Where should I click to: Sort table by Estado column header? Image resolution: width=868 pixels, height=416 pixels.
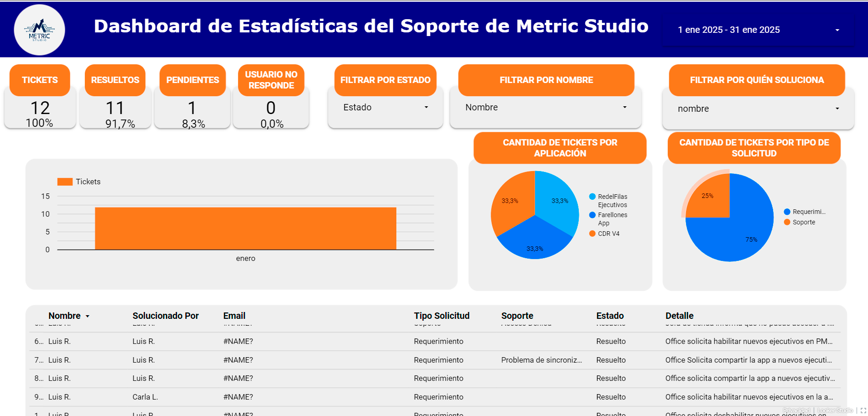point(610,316)
